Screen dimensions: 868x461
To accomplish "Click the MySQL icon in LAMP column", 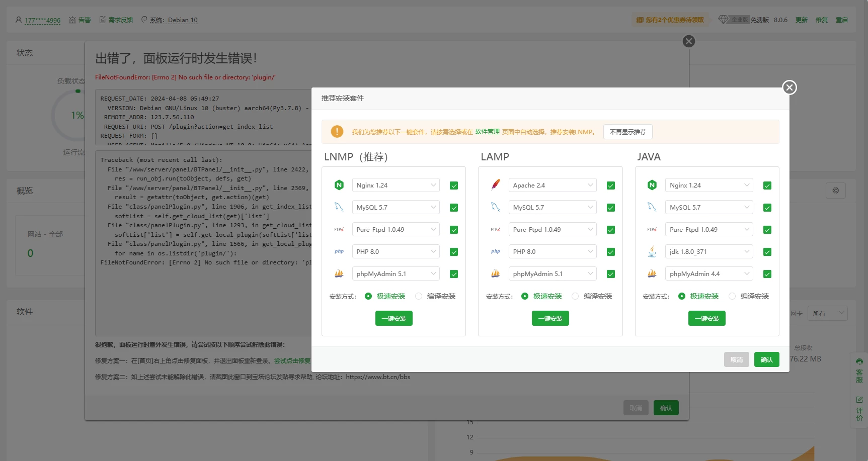I will pyautogui.click(x=496, y=207).
